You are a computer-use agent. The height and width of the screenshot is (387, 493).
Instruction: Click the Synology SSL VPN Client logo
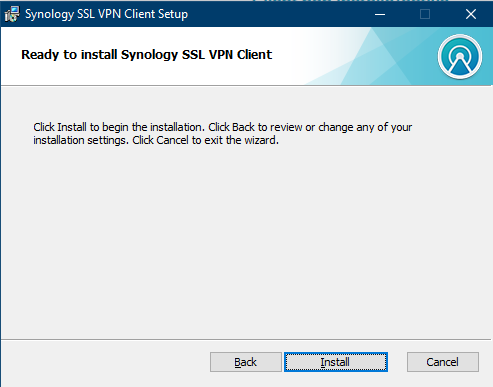(460, 57)
